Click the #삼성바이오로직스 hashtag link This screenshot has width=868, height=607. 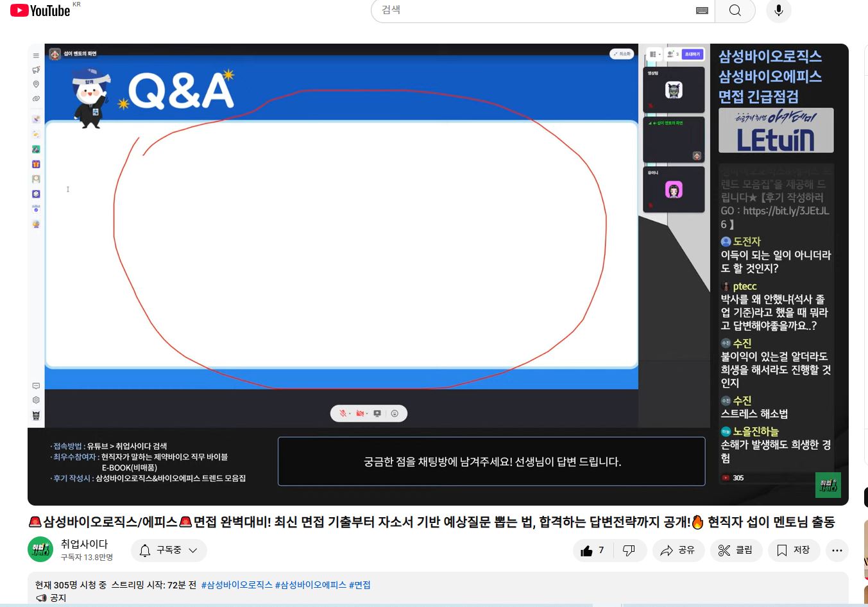pyautogui.click(x=237, y=585)
